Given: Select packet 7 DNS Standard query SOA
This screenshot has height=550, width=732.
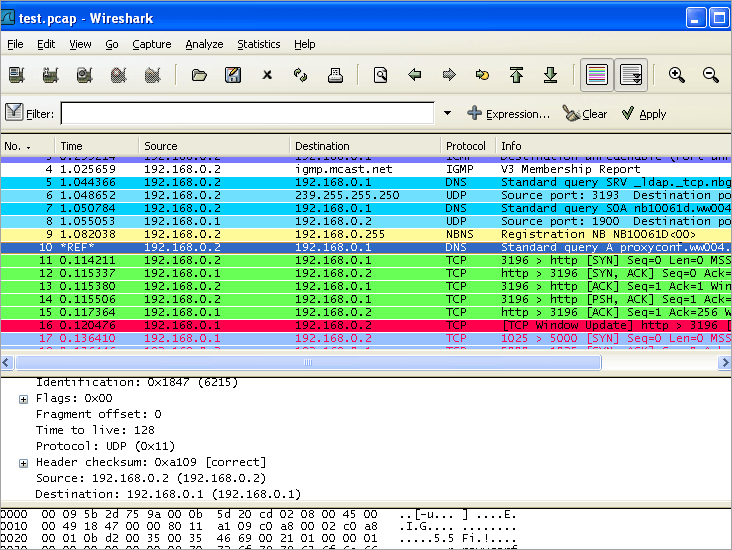Looking at the screenshot, I should 366,208.
